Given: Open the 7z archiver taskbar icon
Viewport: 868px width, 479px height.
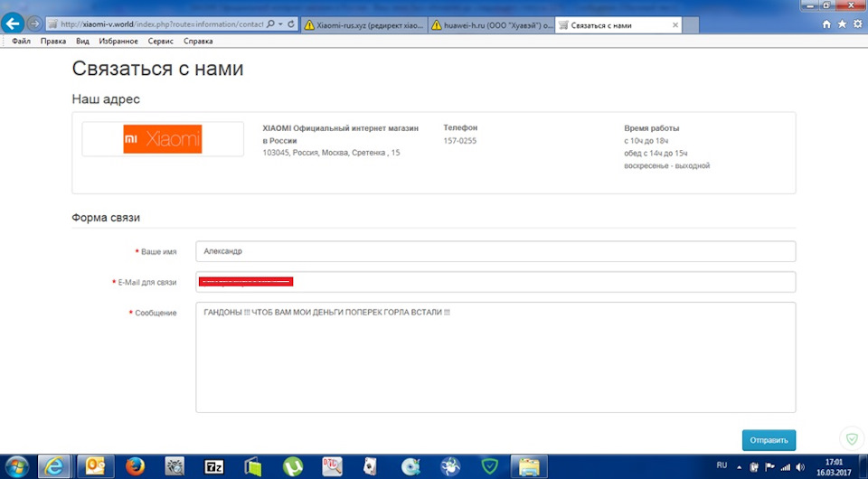Looking at the screenshot, I should 213,466.
